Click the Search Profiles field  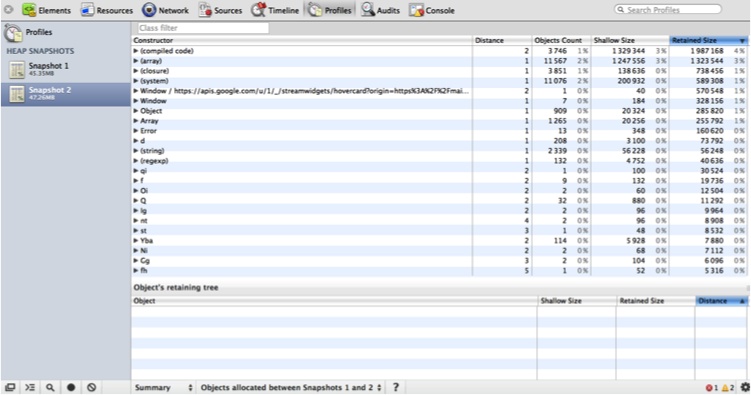(668, 10)
